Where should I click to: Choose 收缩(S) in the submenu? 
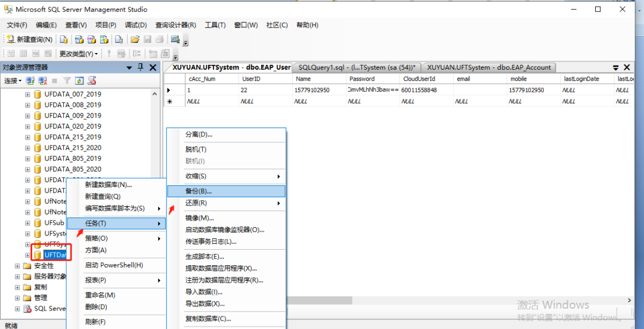(226, 176)
